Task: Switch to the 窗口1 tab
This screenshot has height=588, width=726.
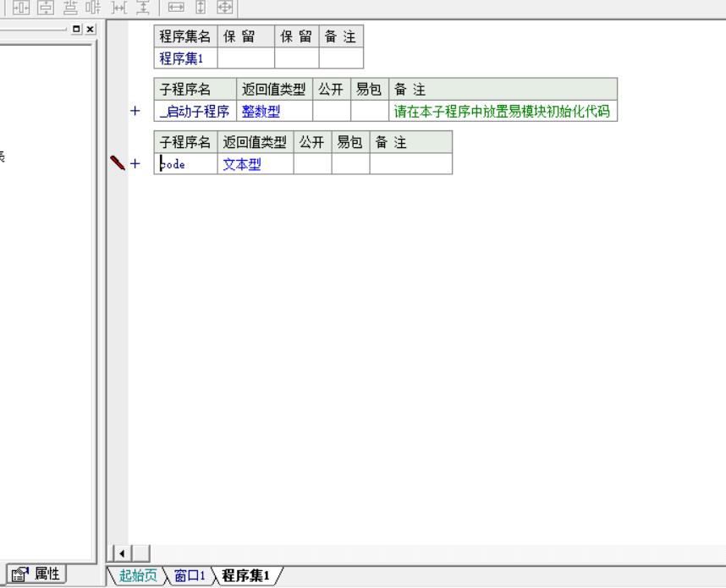Action: 190,575
